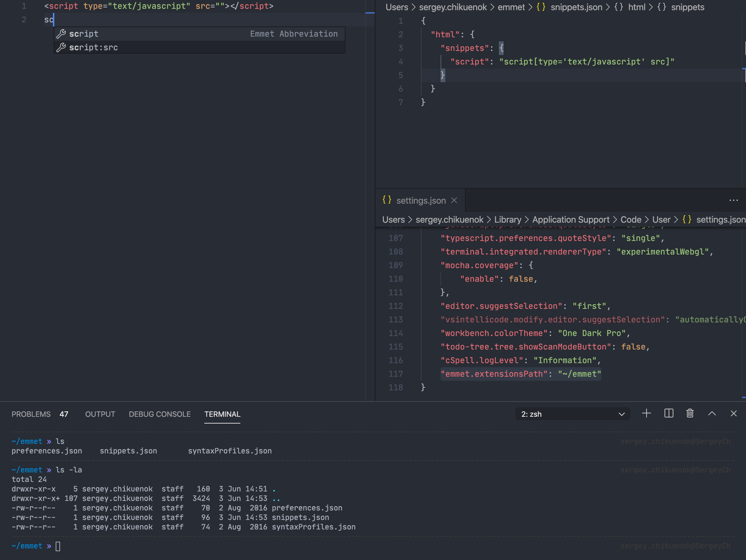This screenshot has height=560, width=746.
Task: Close the settings.json editor tab
Action: 454,200
